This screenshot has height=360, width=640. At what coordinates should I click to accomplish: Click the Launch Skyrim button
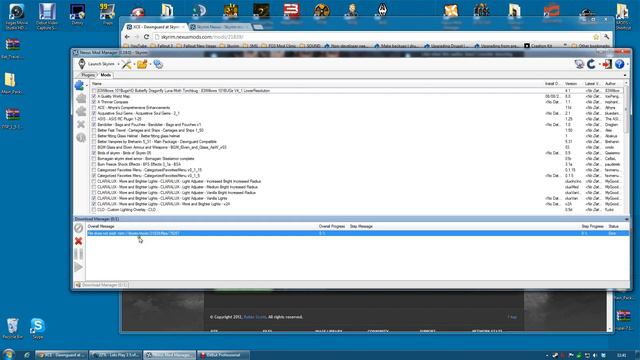coord(96,64)
